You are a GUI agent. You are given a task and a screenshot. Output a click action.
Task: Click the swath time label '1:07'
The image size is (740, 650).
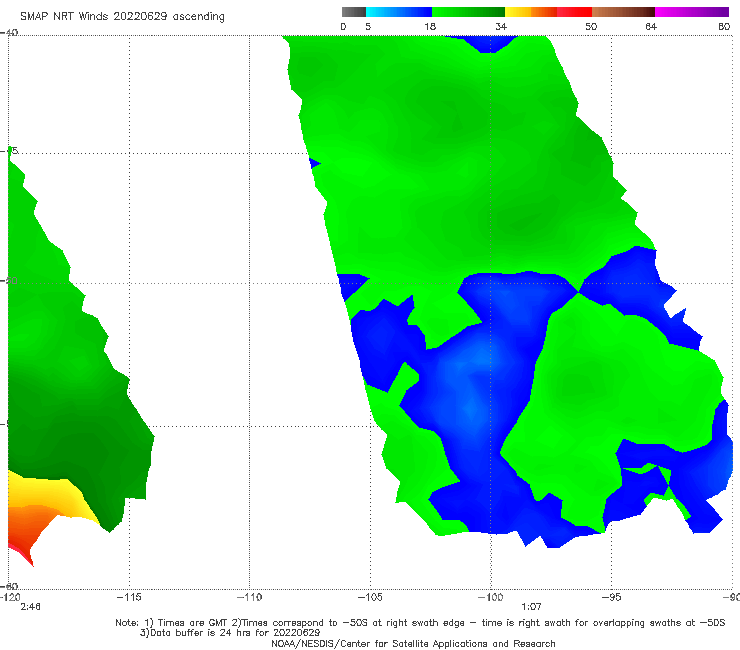[x=531, y=607]
